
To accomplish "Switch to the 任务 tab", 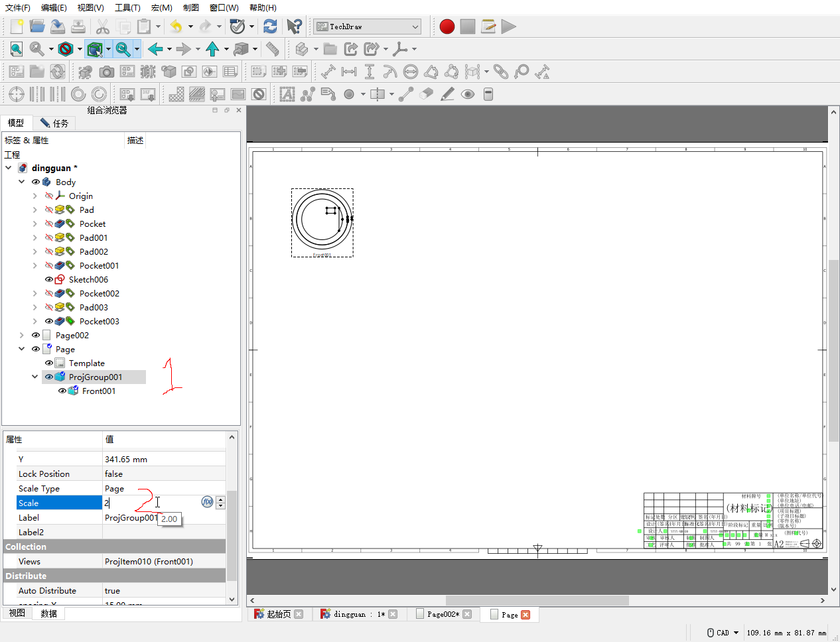I will [x=54, y=123].
